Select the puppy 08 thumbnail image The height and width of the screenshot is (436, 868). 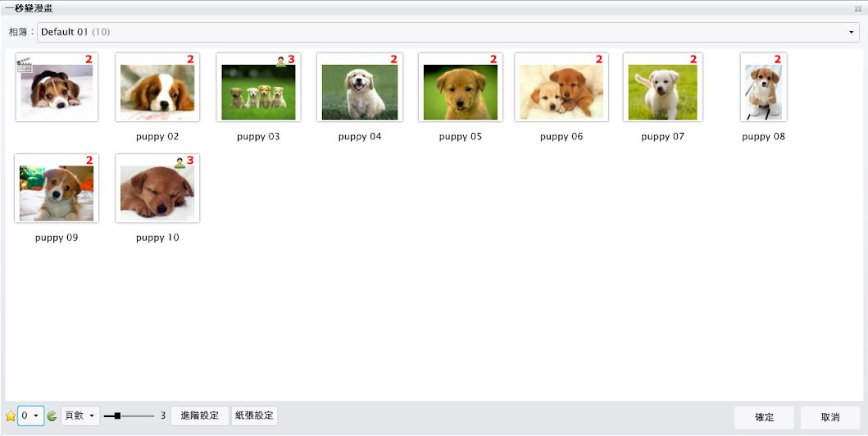click(x=763, y=88)
